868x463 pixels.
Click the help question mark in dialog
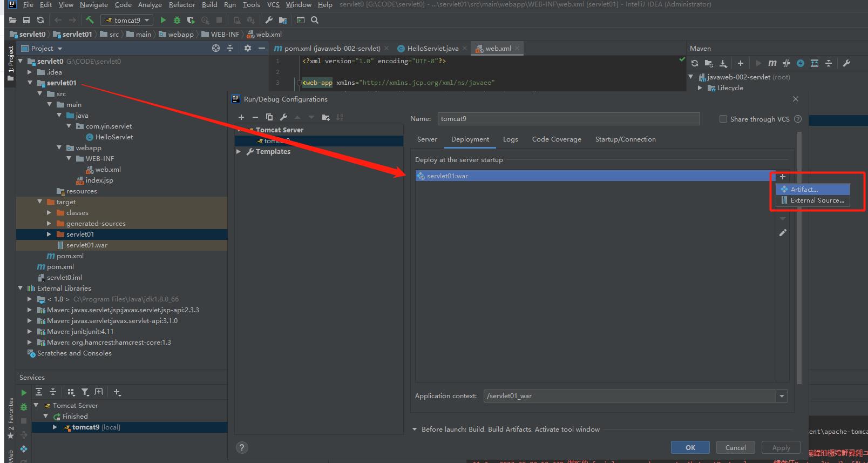(242, 447)
